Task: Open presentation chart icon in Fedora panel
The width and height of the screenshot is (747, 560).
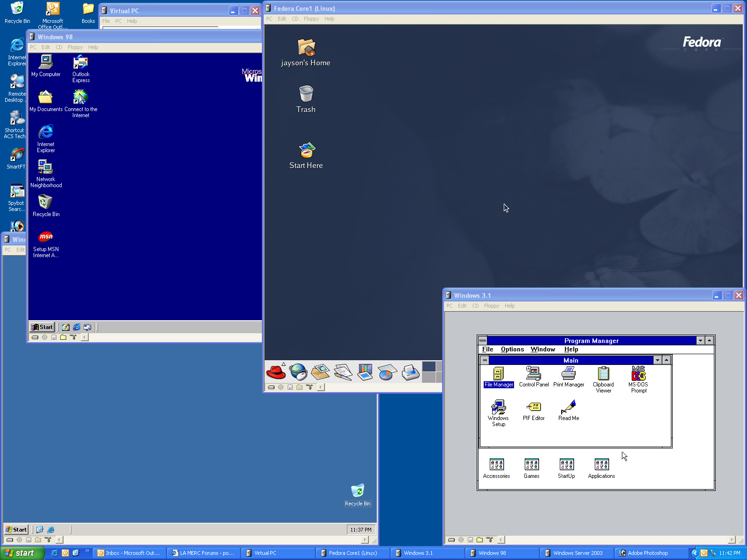Action: coord(365,372)
